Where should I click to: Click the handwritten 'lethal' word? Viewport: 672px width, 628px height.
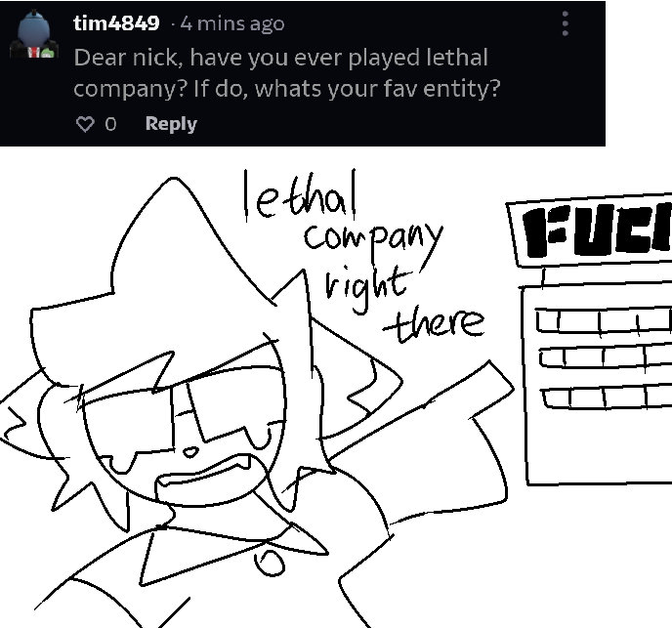pos(300,195)
